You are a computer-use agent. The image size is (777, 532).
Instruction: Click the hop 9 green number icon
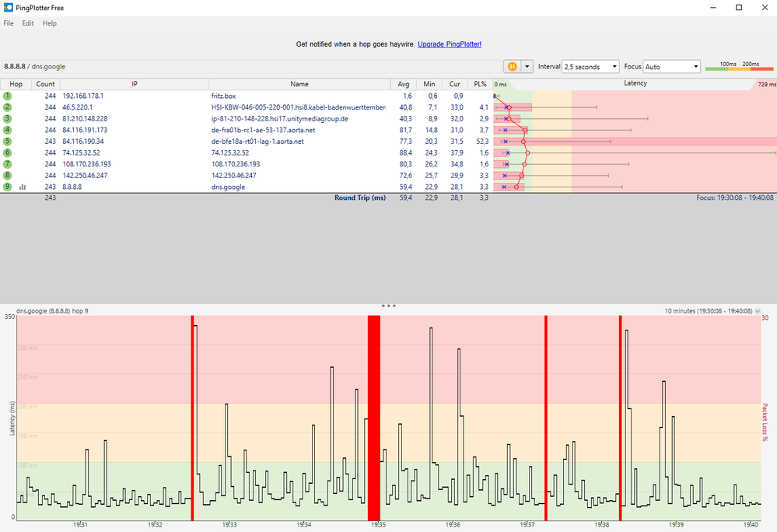(7, 187)
